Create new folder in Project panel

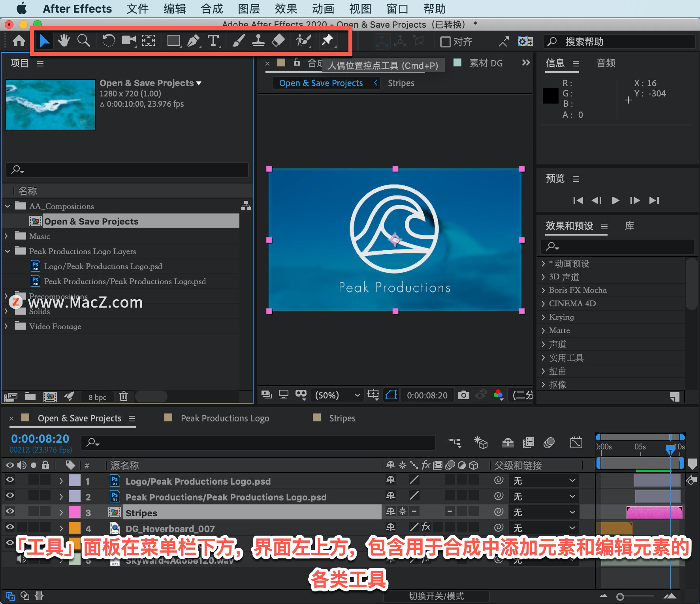tap(30, 396)
